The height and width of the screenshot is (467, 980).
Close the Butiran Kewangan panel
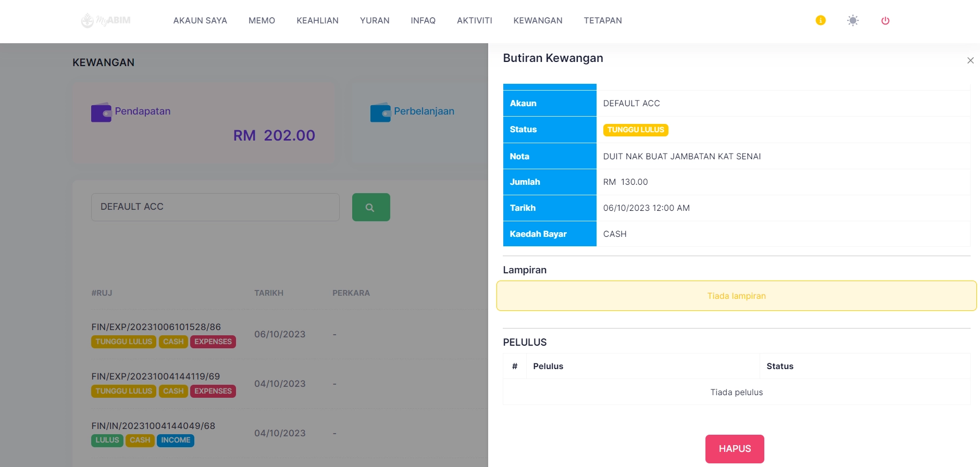click(970, 60)
